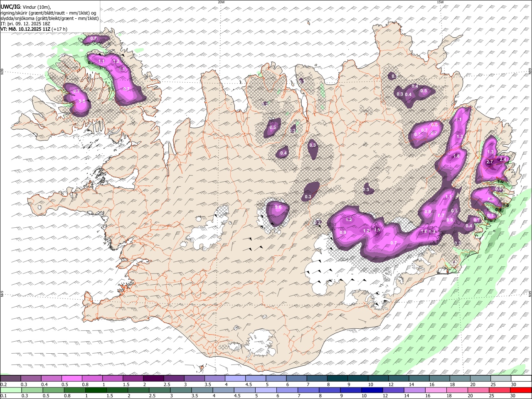532x399 pixels.
Task: Click the 0.9 value in the southern snow band
Action: pos(343,232)
